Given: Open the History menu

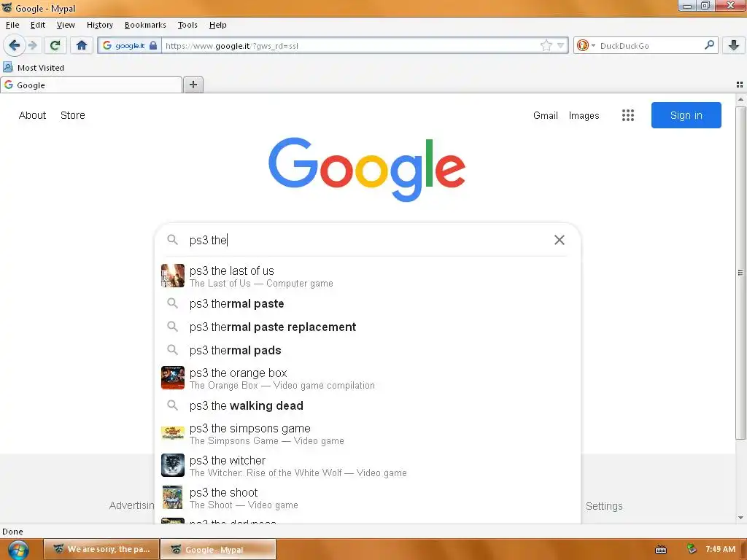Looking at the screenshot, I should [99, 25].
